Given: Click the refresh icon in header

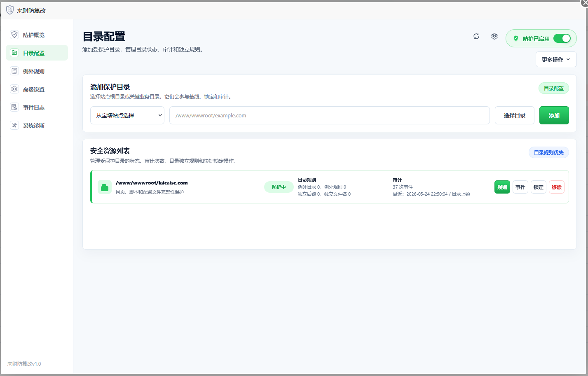Looking at the screenshot, I should point(476,36).
